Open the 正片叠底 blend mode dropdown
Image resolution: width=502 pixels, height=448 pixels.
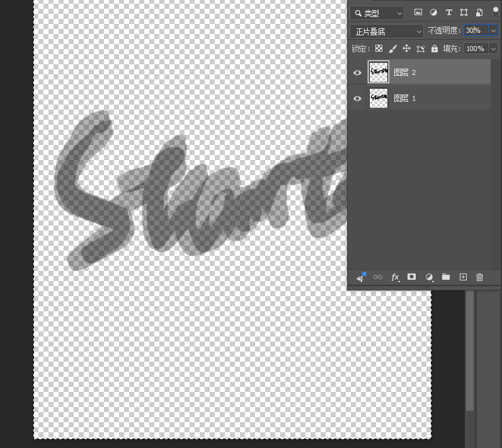coord(387,32)
